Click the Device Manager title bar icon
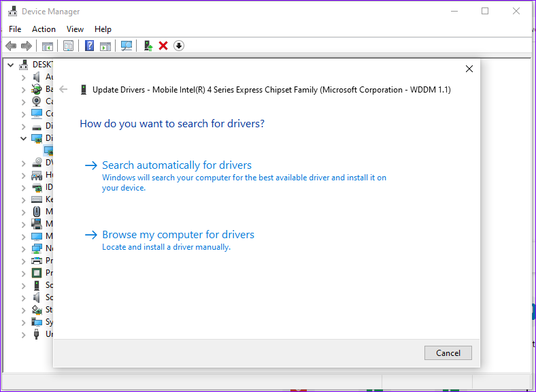 click(13, 12)
